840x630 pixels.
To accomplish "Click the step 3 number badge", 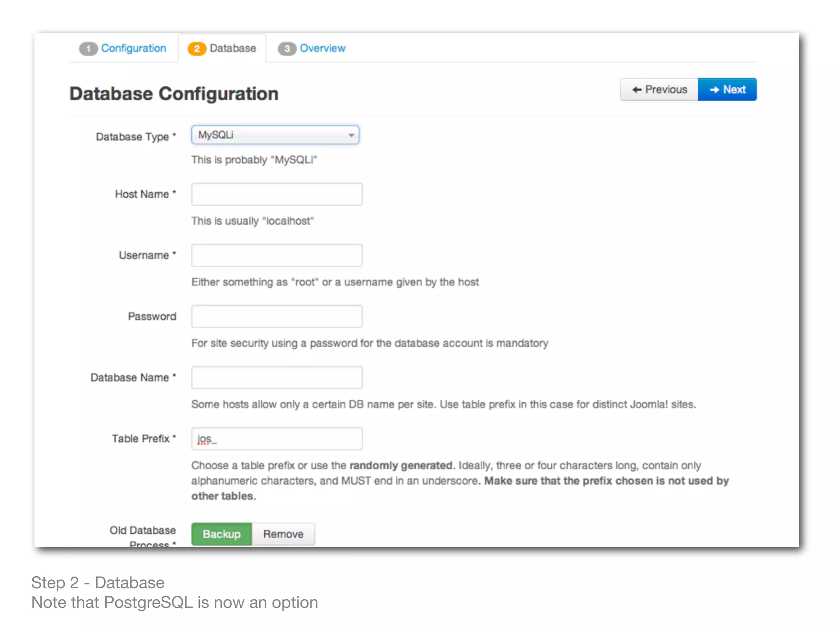I will point(287,49).
